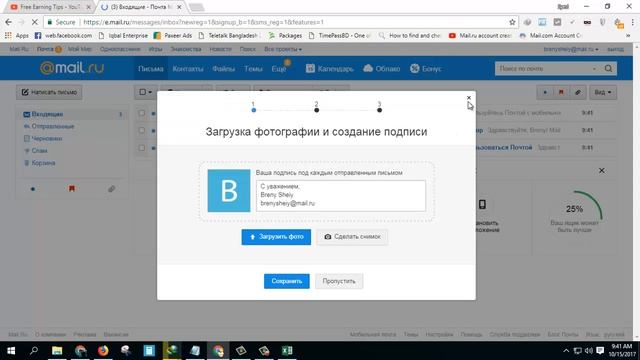
Task: Open the Файлы tab
Action: click(223, 69)
